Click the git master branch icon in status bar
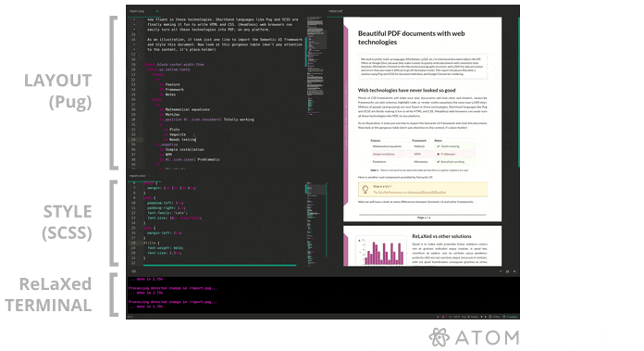The width and height of the screenshot is (644, 351). (468, 317)
